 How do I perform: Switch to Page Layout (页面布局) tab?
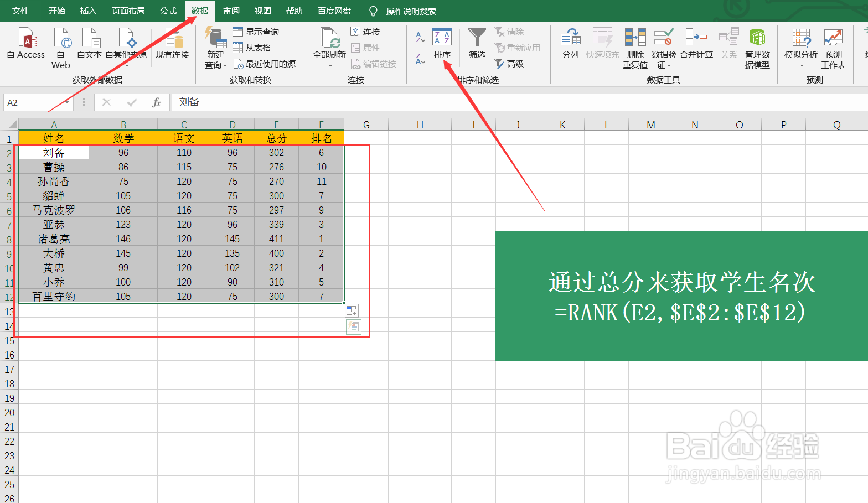(128, 11)
